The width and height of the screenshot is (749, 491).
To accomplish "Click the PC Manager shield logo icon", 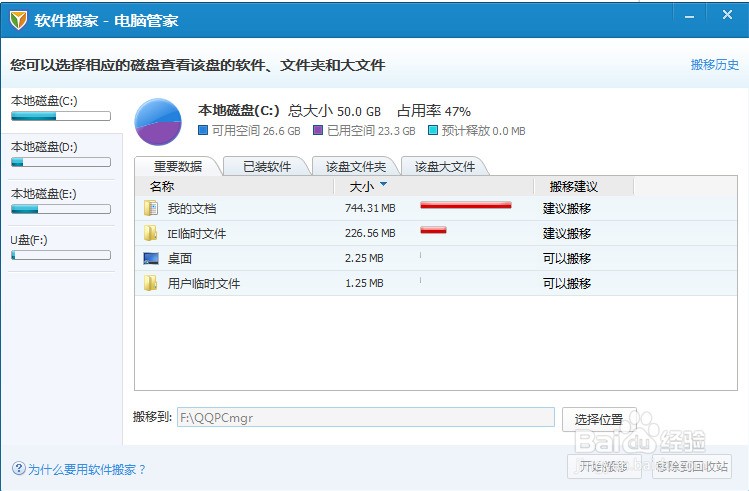I will point(19,20).
